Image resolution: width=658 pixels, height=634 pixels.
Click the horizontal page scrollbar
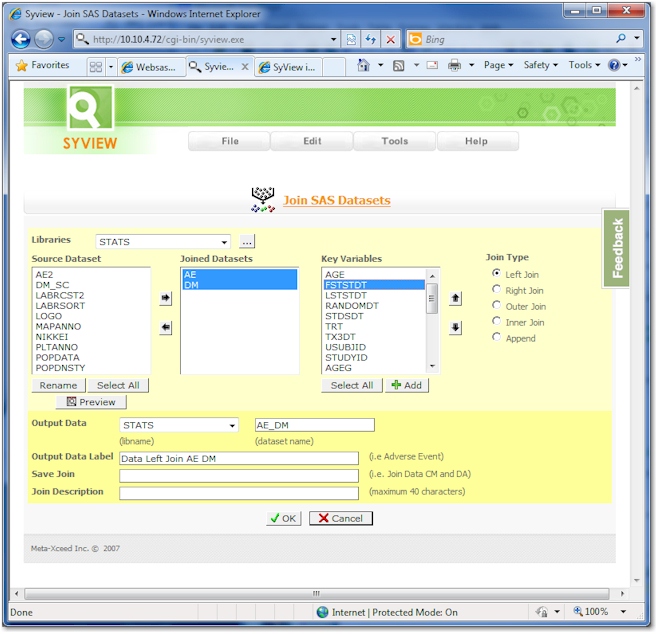pos(317,594)
